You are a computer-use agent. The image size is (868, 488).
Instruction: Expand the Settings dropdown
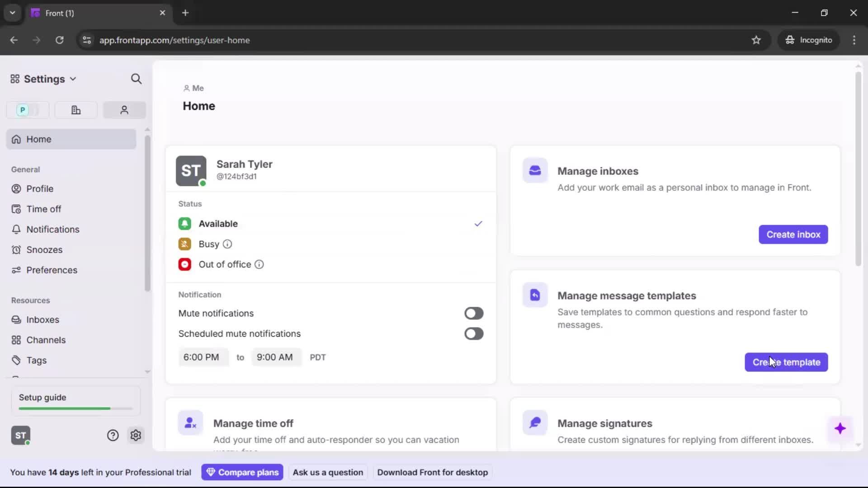point(43,79)
